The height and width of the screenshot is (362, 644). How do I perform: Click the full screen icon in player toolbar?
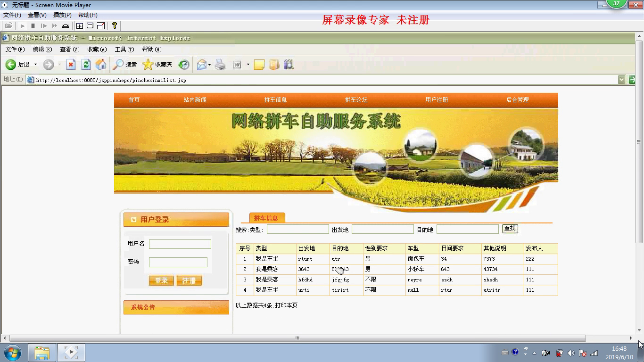90,26
